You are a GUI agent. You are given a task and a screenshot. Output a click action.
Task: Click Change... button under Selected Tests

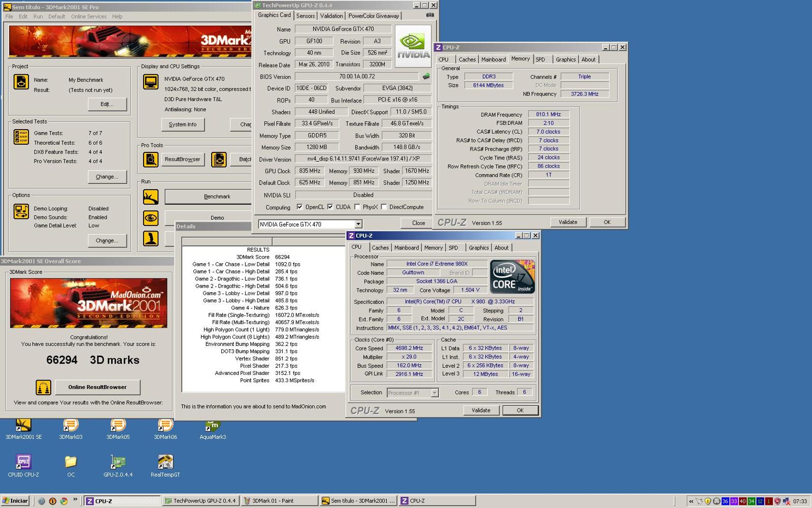tap(107, 177)
